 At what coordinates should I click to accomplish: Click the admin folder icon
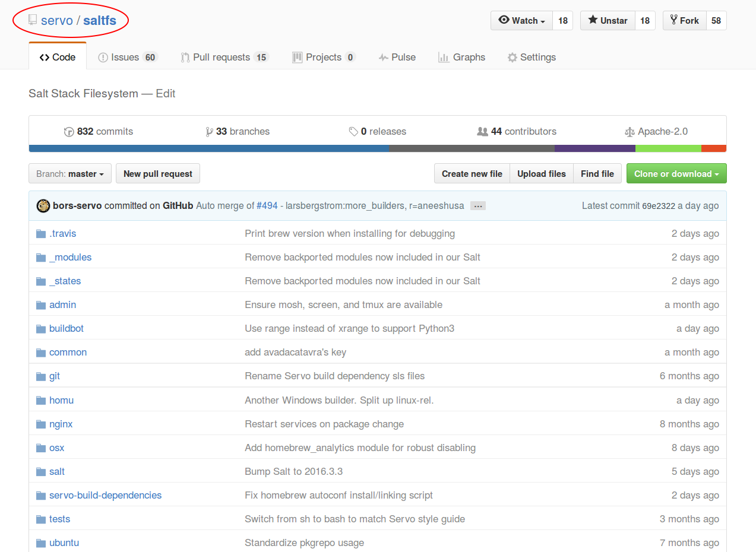pyautogui.click(x=41, y=305)
